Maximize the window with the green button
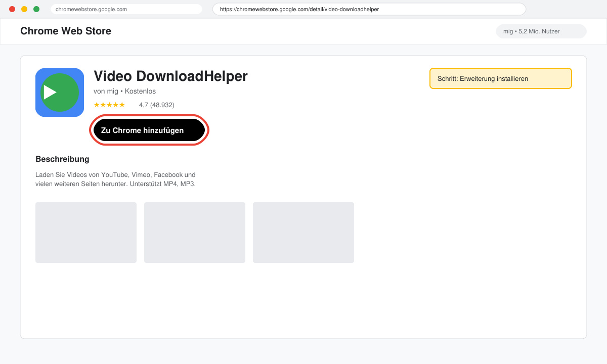The width and height of the screenshot is (607, 364). click(36, 9)
